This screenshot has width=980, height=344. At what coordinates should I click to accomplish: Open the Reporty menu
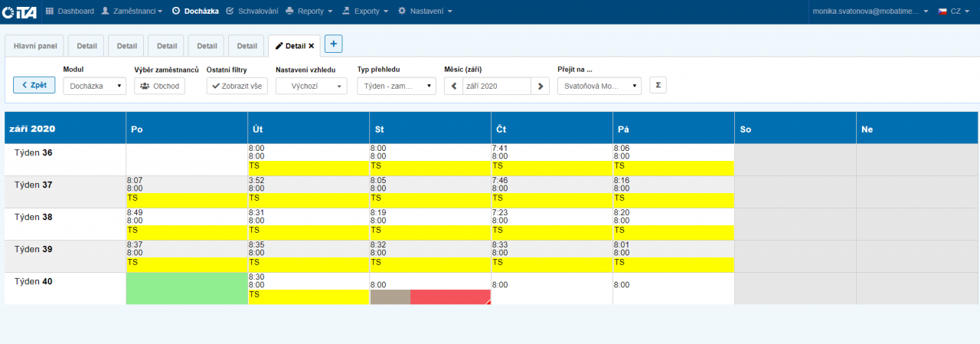point(309,11)
